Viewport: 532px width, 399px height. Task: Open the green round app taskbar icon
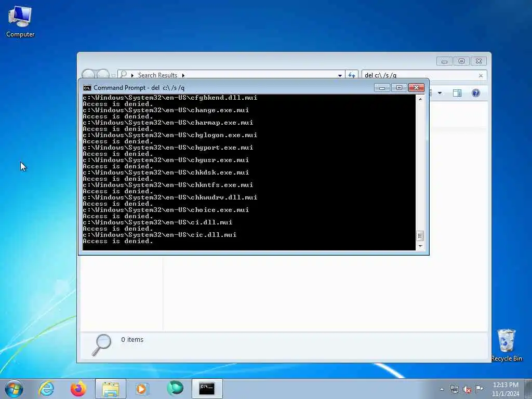pyautogui.click(x=175, y=388)
